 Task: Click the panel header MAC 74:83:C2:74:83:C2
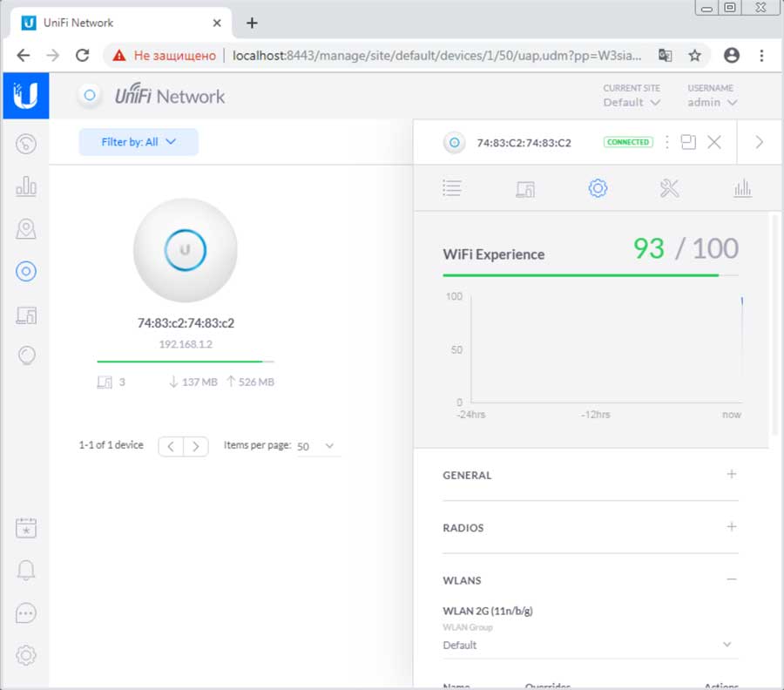(x=524, y=143)
